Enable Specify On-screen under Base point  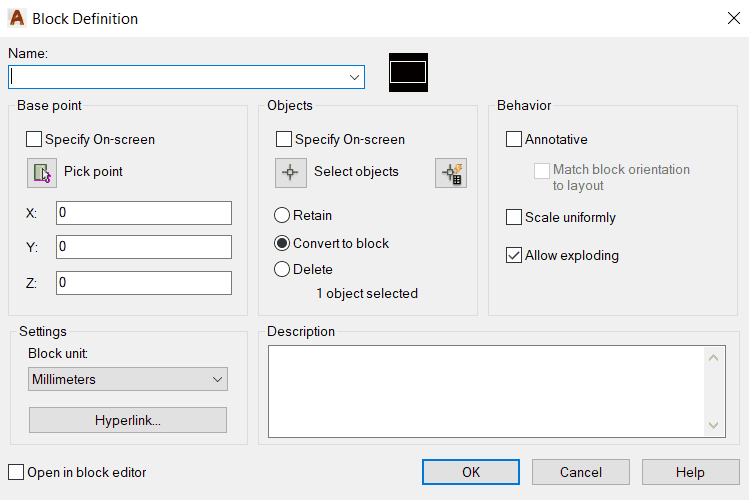pos(34,139)
